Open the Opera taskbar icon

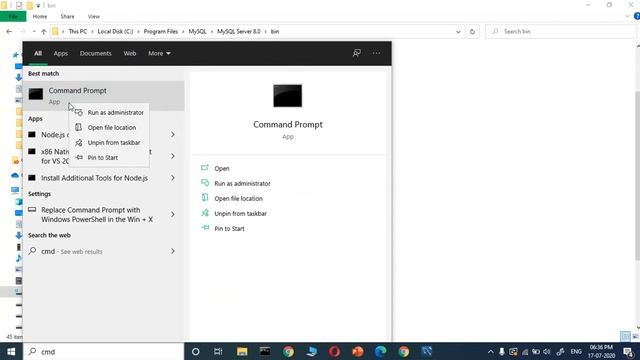click(334, 351)
